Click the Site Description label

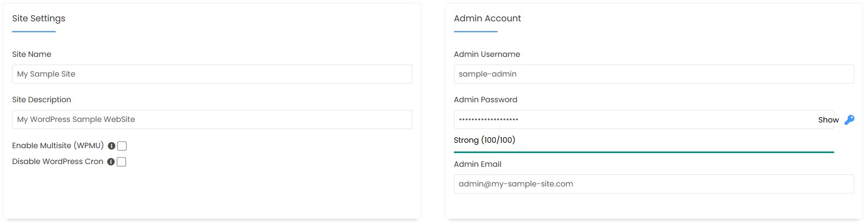point(41,100)
